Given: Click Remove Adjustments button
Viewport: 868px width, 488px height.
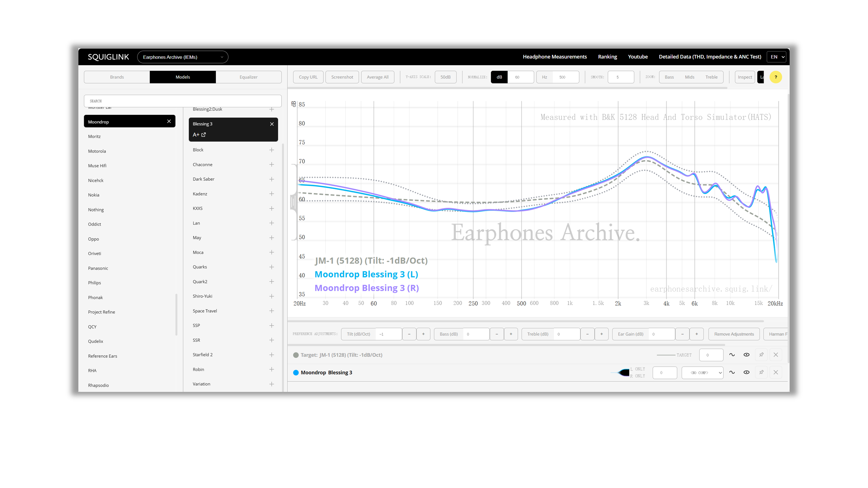Looking at the screenshot, I should pos(734,334).
